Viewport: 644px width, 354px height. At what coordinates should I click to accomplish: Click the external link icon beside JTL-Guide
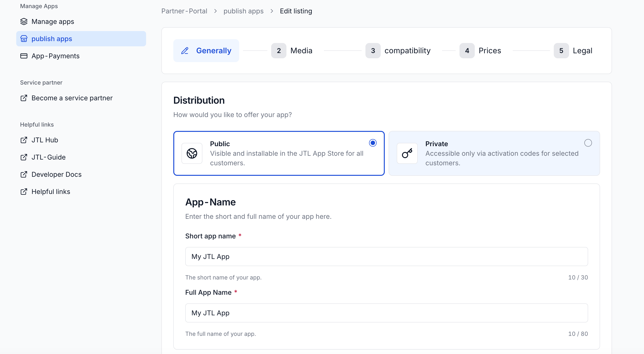coord(24,157)
